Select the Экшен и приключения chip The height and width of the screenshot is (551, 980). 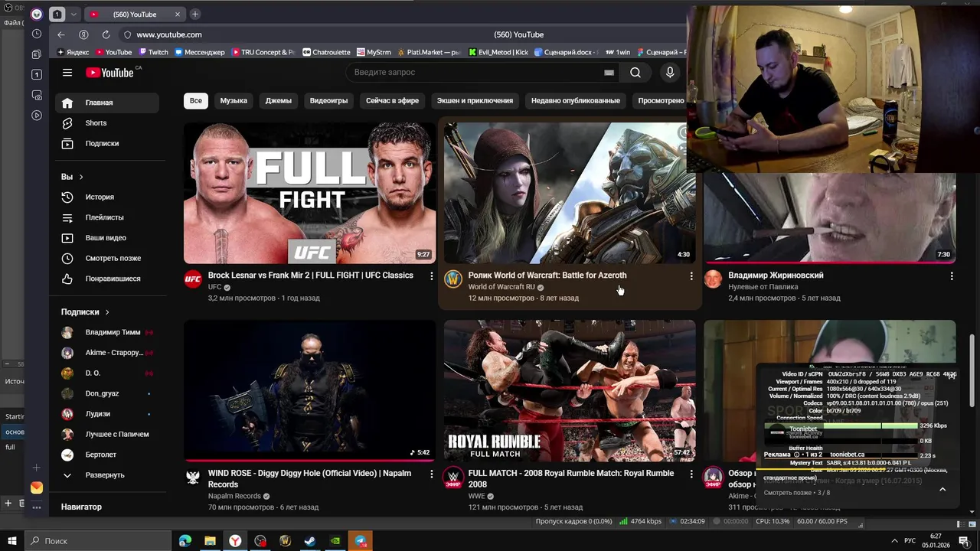pos(475,101)
